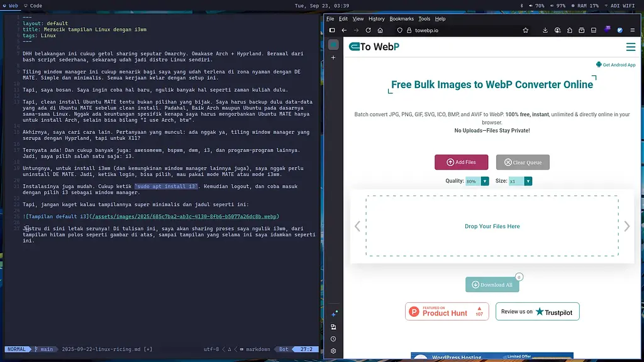Open the Firefox downloads panel
The height and width of the screenshot is (362, 644).
coord(545,30)
